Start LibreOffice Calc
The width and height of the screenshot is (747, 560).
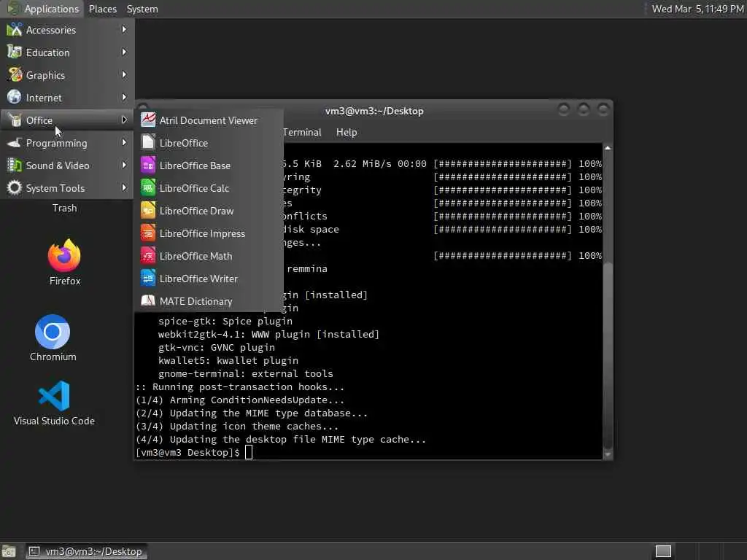click(209, 188)
